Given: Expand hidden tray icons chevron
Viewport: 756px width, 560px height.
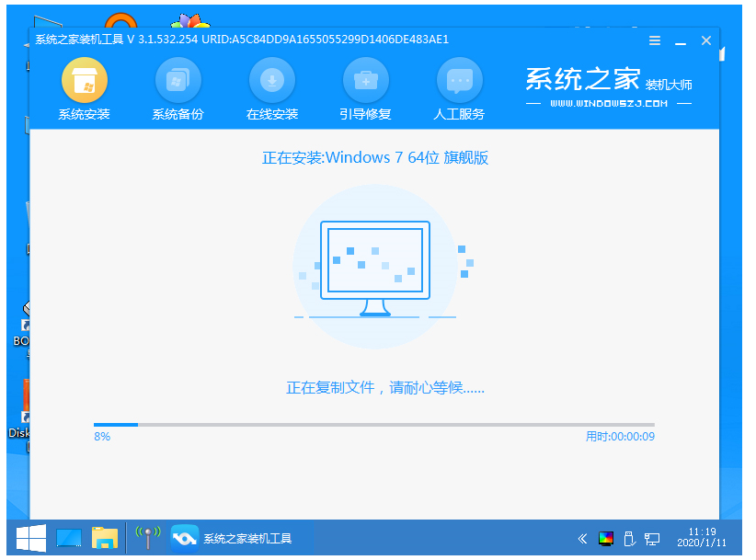Looking at the screenshot, I should point(582,539).
